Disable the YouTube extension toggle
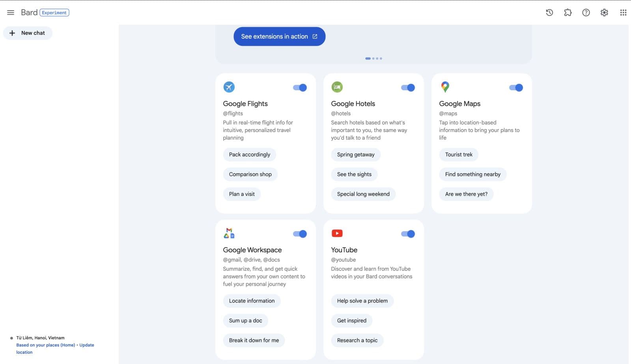The width and height of the screenshot is (631, 364). [x=408, y=233]
